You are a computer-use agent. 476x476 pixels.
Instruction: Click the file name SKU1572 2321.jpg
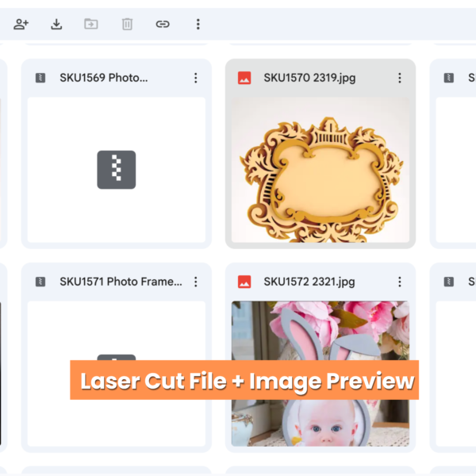(x=309, y=282)
